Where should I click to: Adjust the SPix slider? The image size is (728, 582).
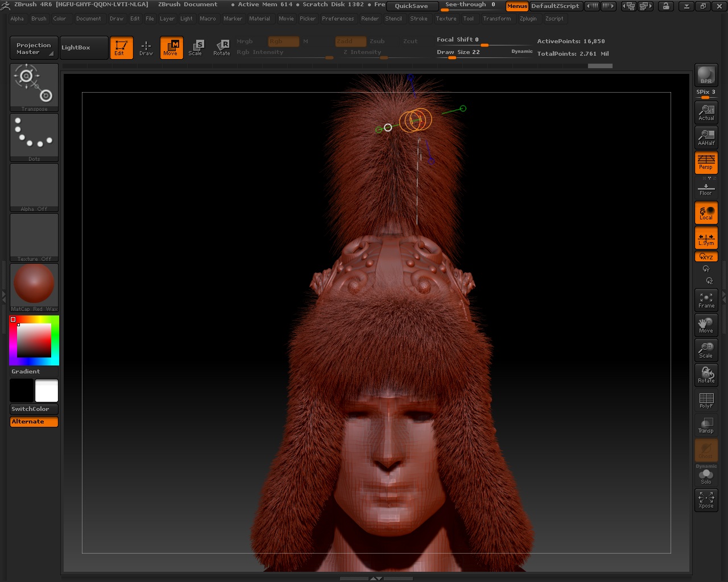(706, 94)
